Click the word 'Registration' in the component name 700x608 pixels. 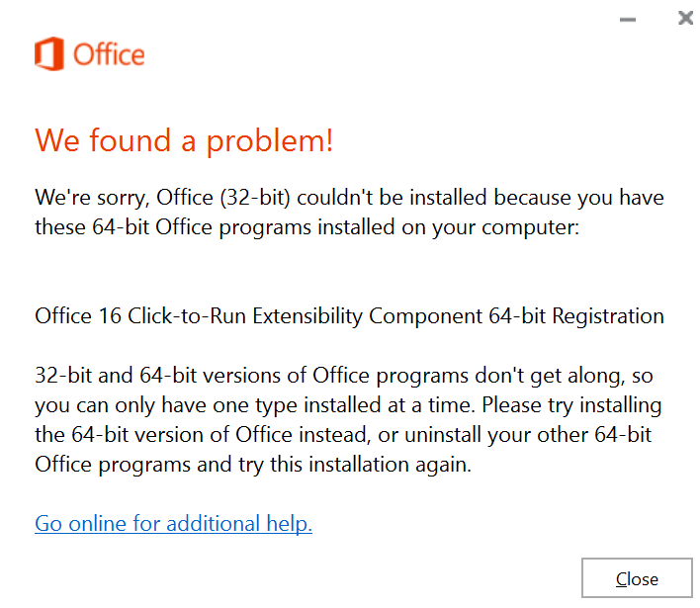click(x=607, y=316)
